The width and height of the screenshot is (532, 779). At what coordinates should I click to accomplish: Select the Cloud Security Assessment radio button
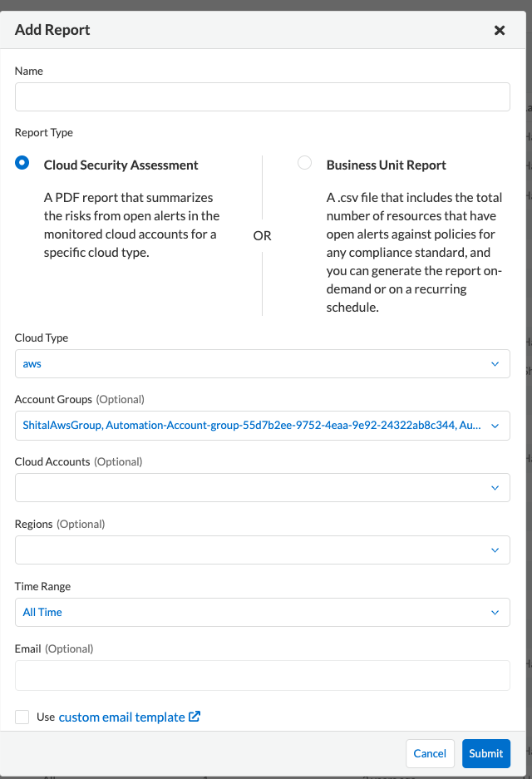pyautogui.click(x=22, y=163)
